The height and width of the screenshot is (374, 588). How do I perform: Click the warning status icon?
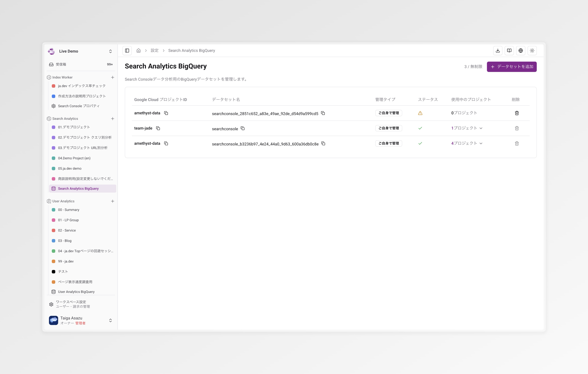coord(420,113)
